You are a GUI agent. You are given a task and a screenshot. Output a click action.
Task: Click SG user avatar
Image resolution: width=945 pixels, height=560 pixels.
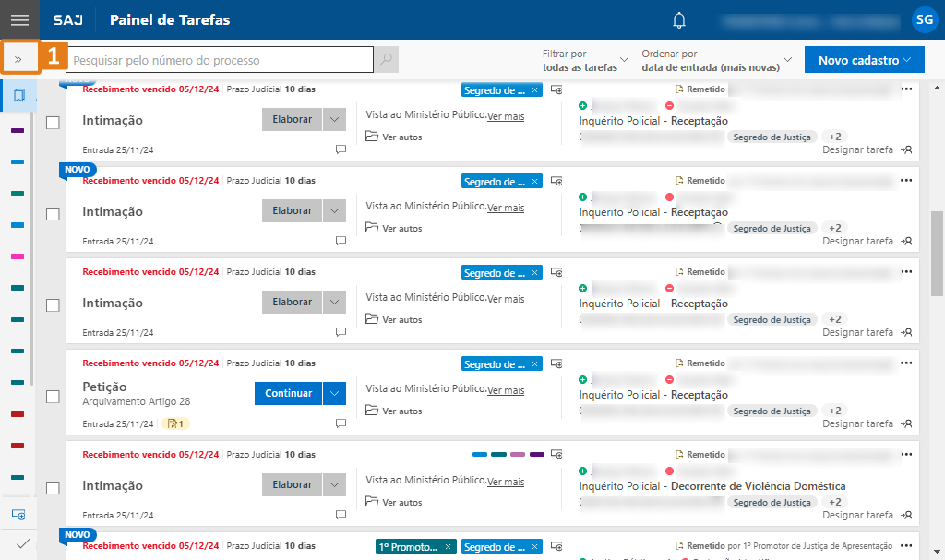coord(923,19)
